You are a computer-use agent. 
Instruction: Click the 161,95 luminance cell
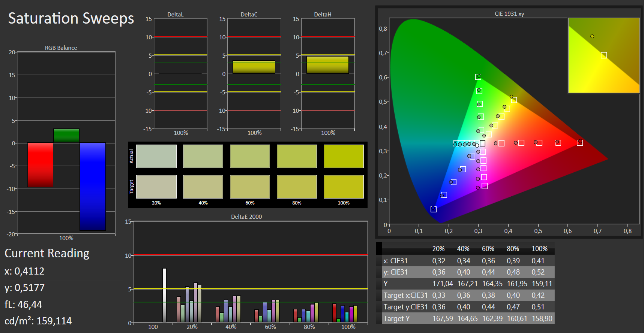[517, 284]
